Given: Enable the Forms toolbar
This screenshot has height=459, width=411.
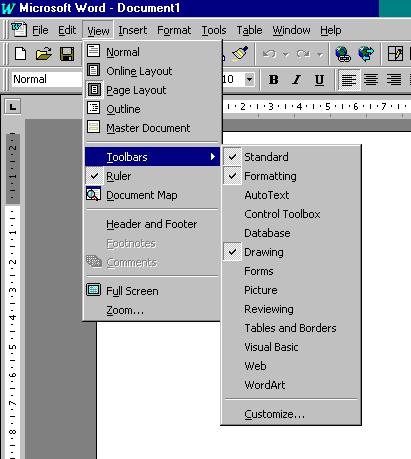Looking at the screenshot, I should click(x=291, y=271).
